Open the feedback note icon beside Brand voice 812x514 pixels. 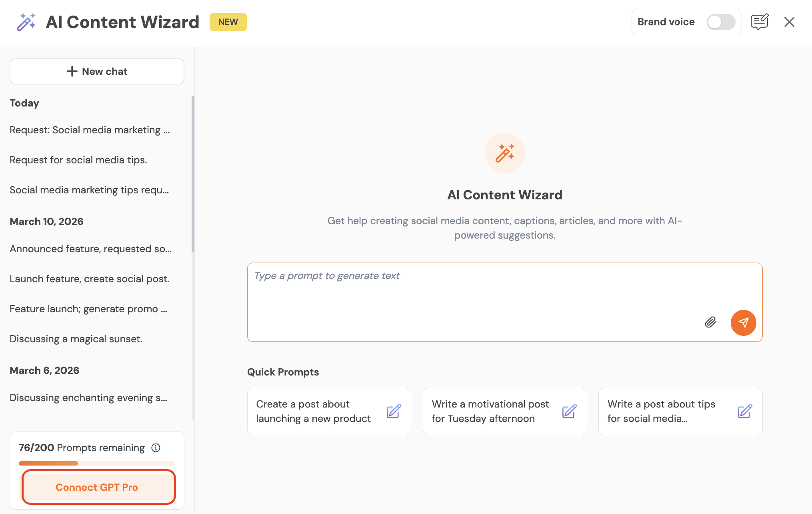(759, 22)
